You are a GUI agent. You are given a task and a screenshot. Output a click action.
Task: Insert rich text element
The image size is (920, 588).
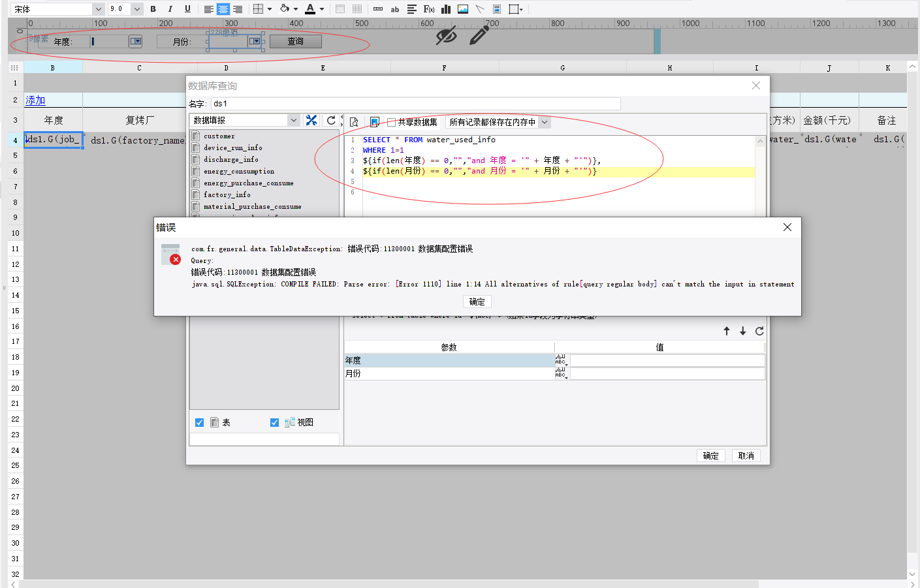tap(412, 9)
